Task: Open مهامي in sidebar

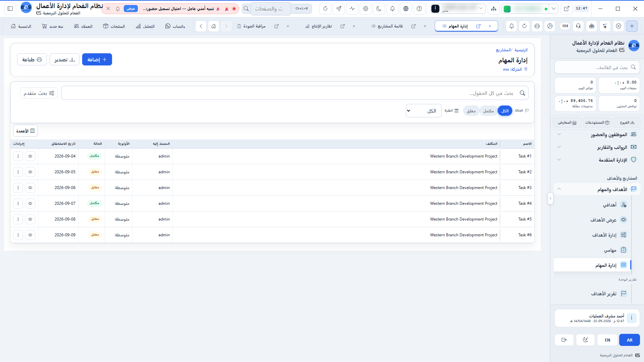Action: tap(592, 250)
